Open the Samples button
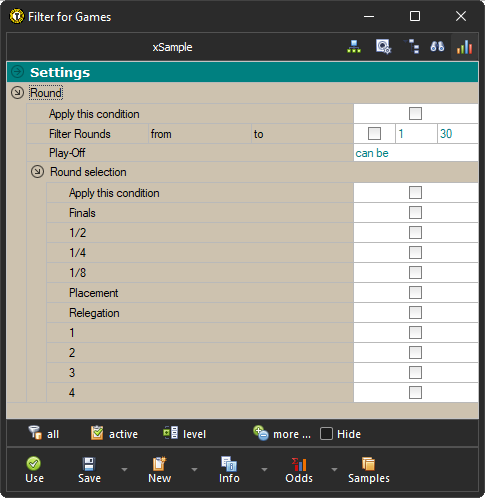Image resolution: width=485 pixels, height=498 pixels. [x=369, y=470]
